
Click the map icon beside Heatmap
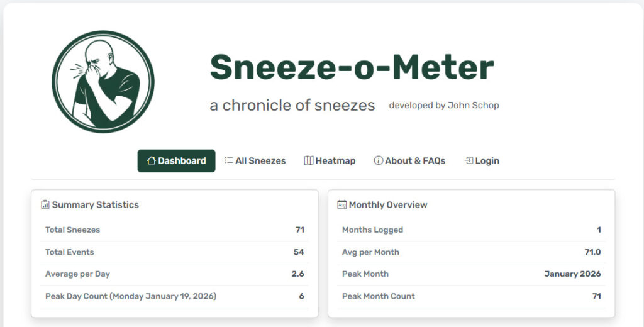[308, 160]
